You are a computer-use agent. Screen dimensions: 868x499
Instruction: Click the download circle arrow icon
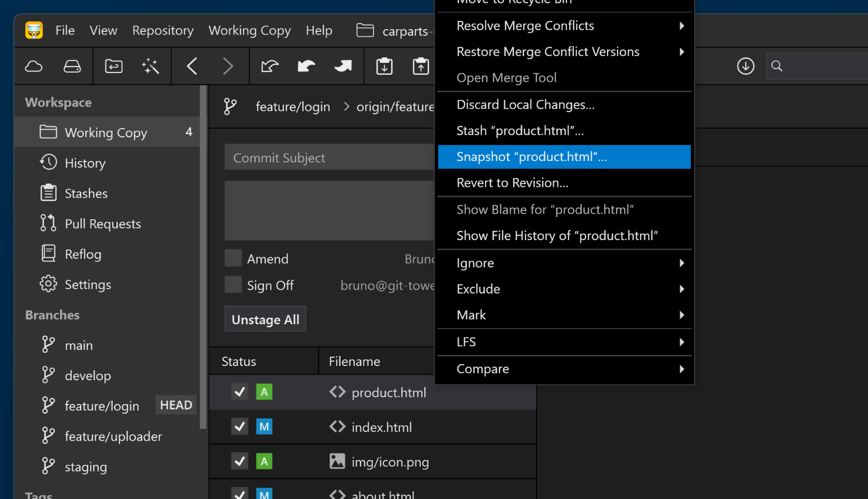pos(745,66)
